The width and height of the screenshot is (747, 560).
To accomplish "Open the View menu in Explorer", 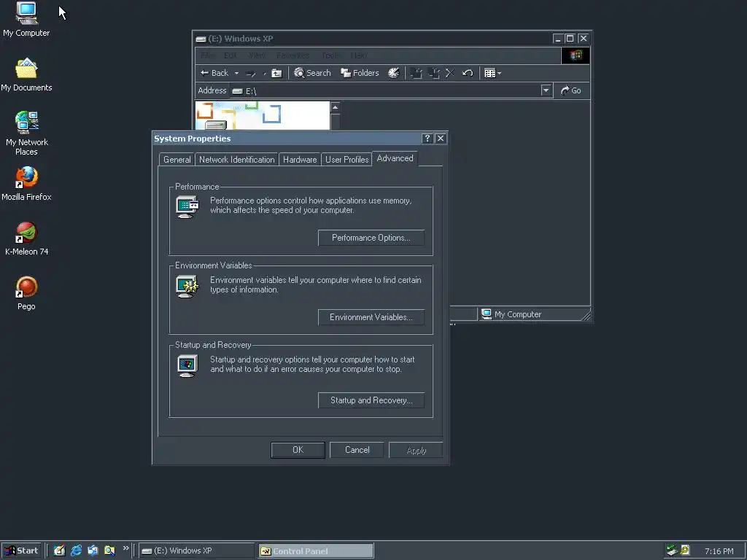I will (257, 55).
